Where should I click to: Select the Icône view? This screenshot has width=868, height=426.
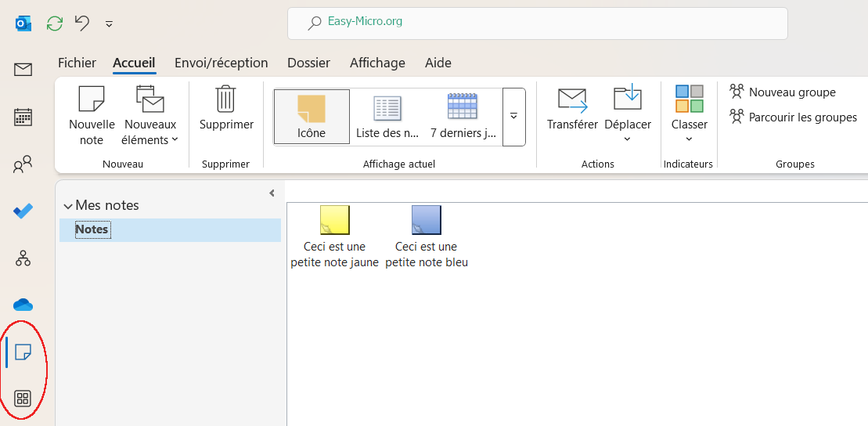click(312, 117)
